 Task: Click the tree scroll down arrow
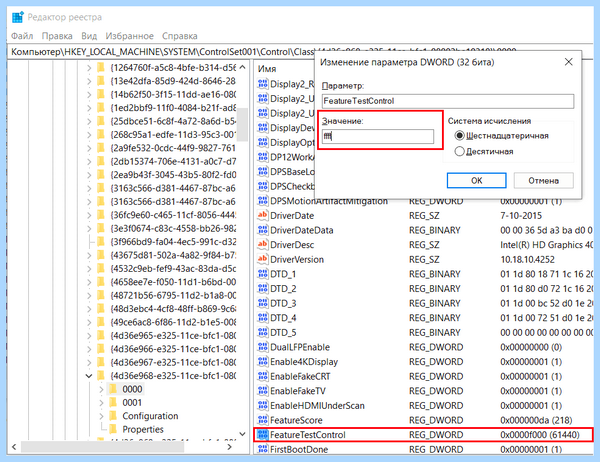pyautogui.click(x=243, y=434)
